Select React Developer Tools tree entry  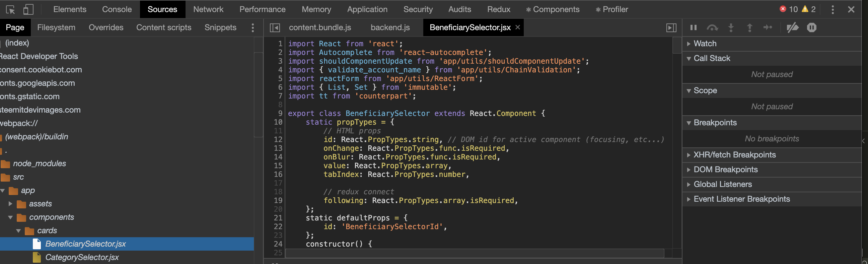(x=39, y=56)
